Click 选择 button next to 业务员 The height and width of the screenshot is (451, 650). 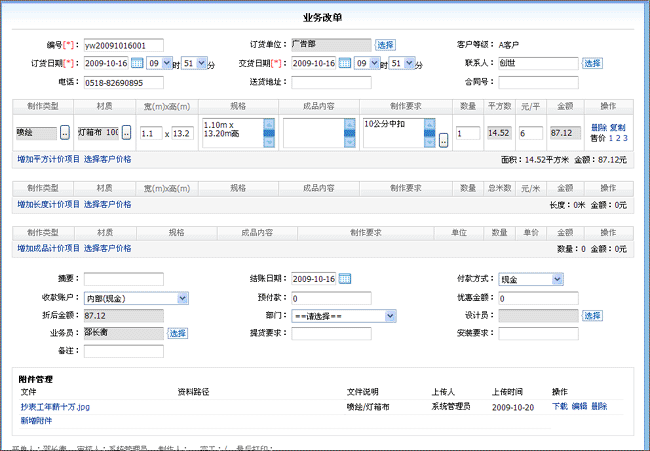click(177, 333)
